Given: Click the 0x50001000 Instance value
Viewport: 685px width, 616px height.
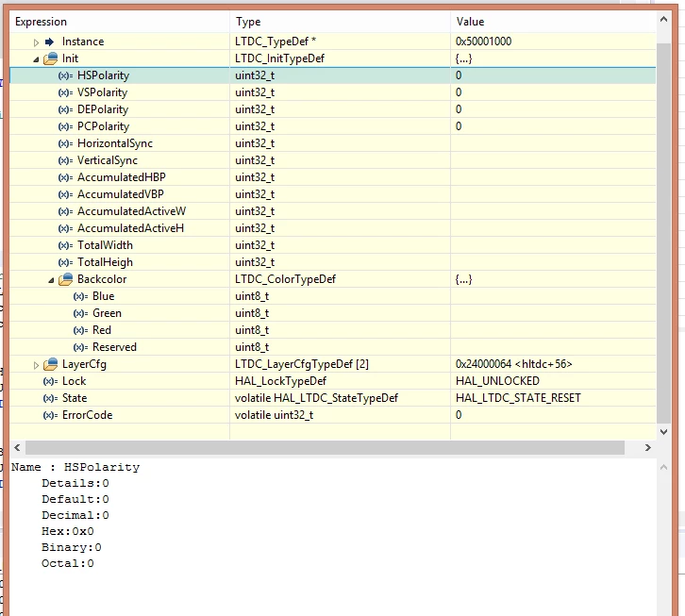Looking at the screenshot, I should [483, 42].
